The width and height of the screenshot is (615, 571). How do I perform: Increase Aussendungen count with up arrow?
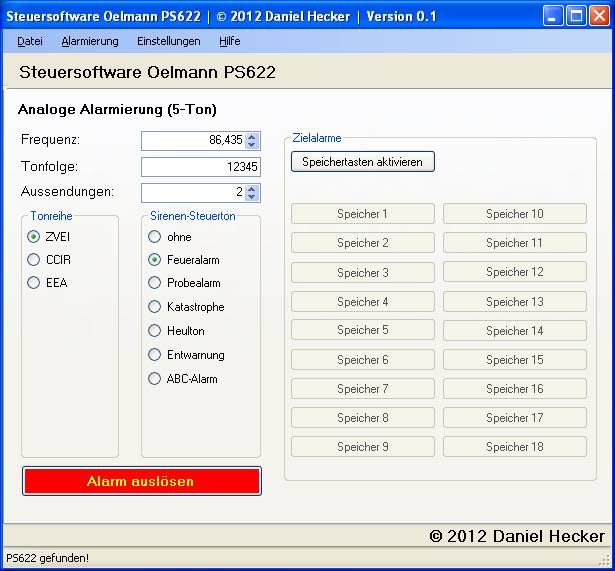[252, 188]
